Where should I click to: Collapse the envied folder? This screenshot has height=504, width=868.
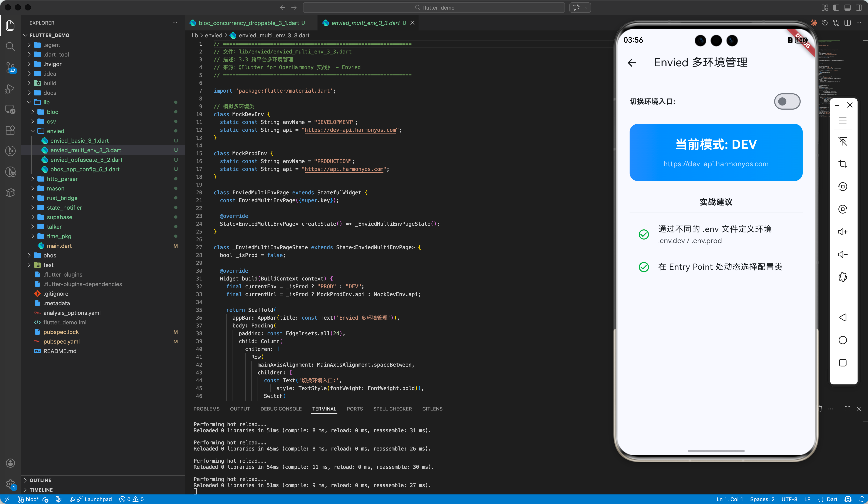55,131
